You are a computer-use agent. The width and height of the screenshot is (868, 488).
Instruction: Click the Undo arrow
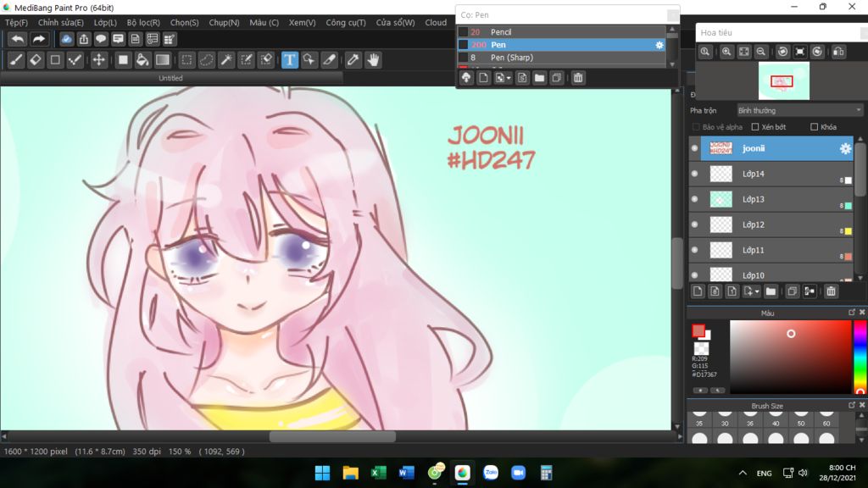tap(18, 39)
